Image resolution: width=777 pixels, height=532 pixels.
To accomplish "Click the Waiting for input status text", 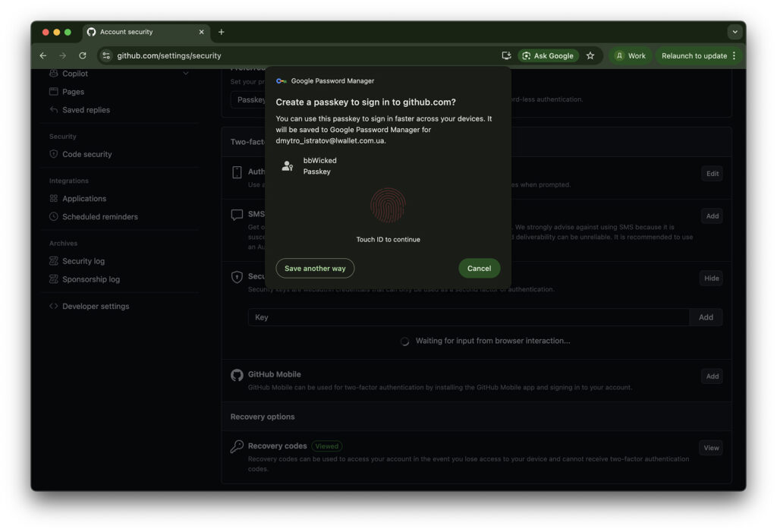I will tap(492, 341).
